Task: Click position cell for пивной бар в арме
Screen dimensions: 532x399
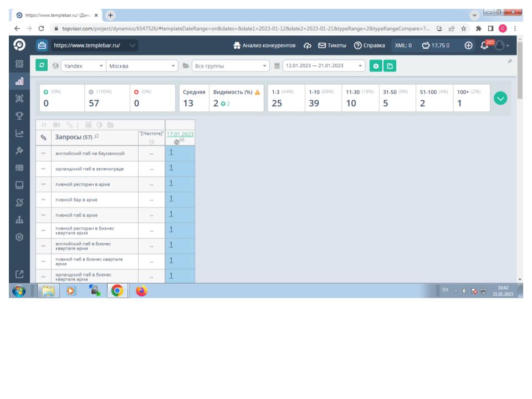Action: pyautogui.click(x=180, y=199)
